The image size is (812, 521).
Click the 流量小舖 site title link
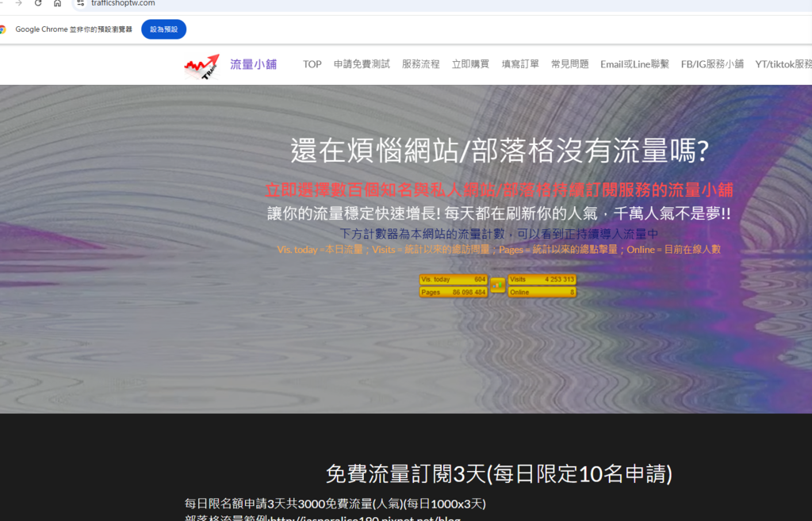pos(253,64)
